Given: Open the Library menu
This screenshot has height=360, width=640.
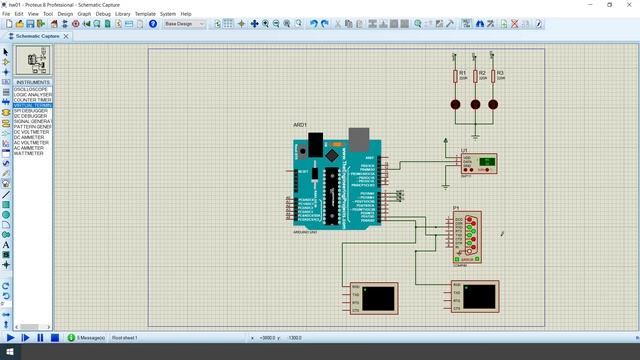Looking at the screenshot, I should tap(122, 14).
